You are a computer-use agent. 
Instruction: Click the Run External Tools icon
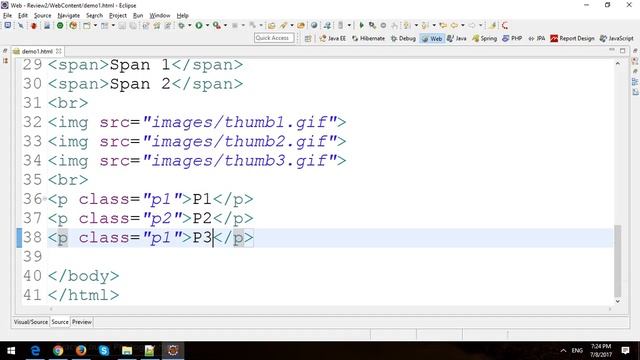pyautogui.click(x=217, y=25)
